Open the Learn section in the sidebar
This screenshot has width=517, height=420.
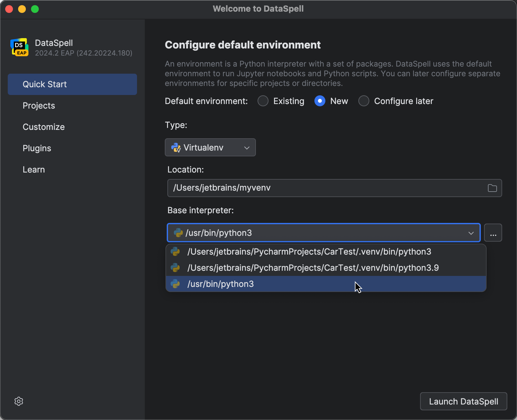(34, 169)
